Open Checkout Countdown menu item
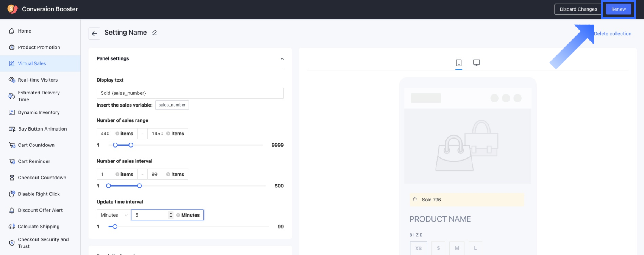The height and width of the screenshot is (255, 644). coord(40,178)
